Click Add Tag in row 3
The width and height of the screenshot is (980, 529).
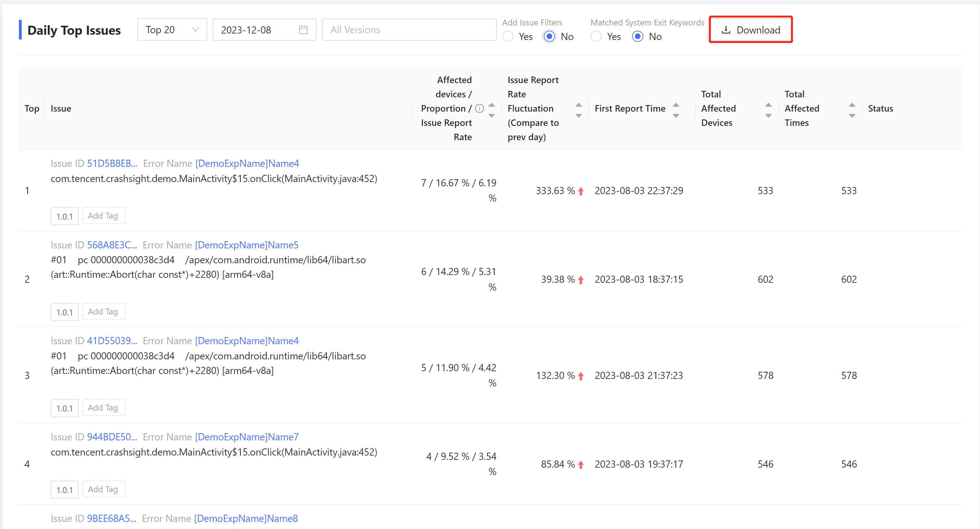pos(104,407)
